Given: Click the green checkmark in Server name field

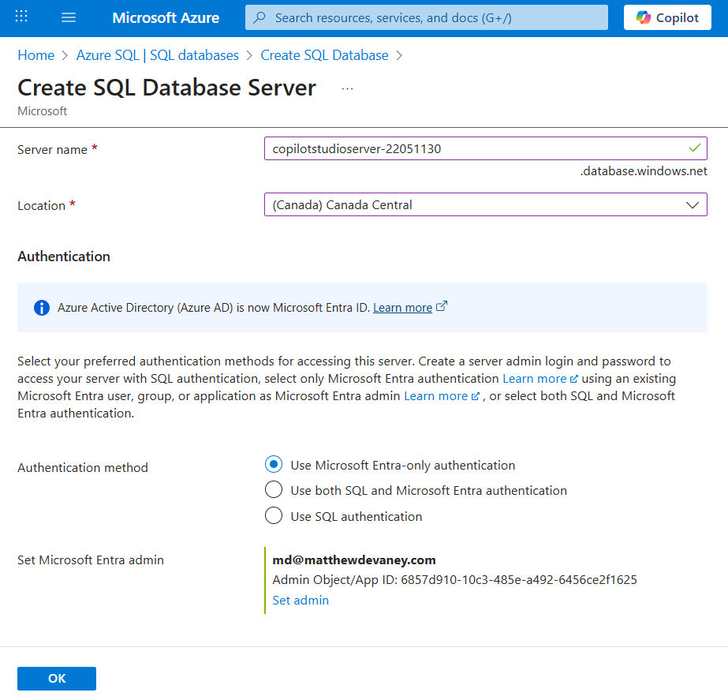Looking at the screenshot, I should (694, 148).
